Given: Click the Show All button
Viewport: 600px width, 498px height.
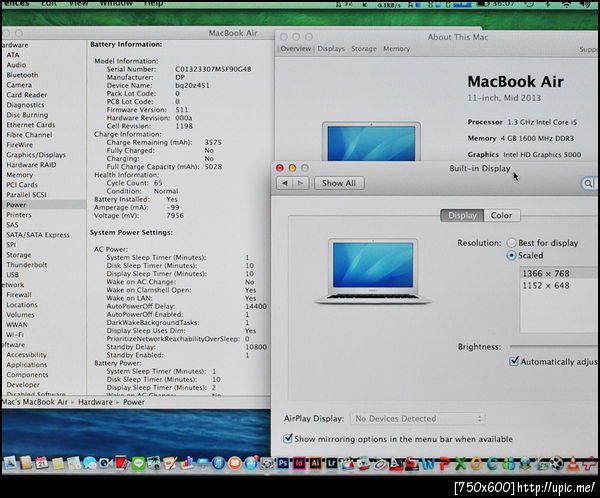Looking at the screenshot, I should (339, 183).
